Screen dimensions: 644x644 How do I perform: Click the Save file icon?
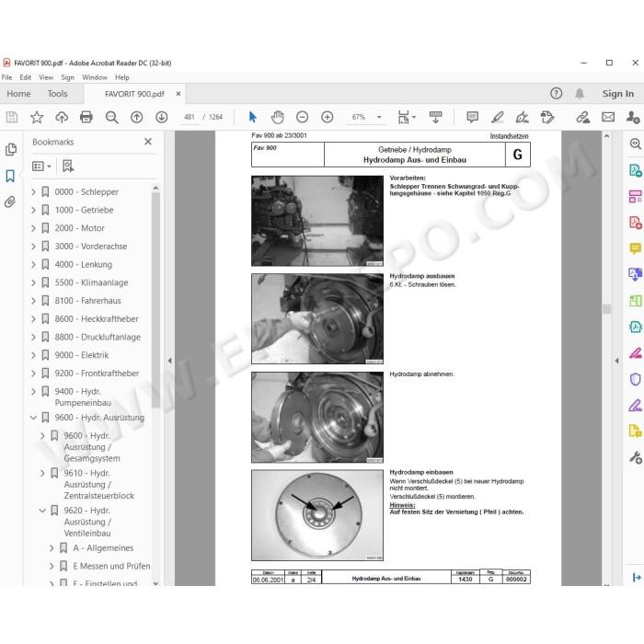(x=12, y=117)
